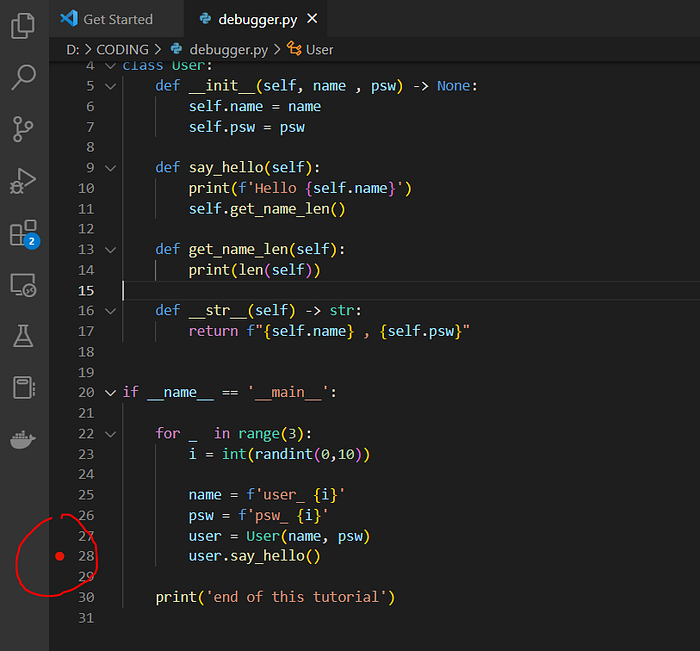Open Remote Explorer monitor icon
Screen dimensions: 700x651
click(x=23, y=285)
